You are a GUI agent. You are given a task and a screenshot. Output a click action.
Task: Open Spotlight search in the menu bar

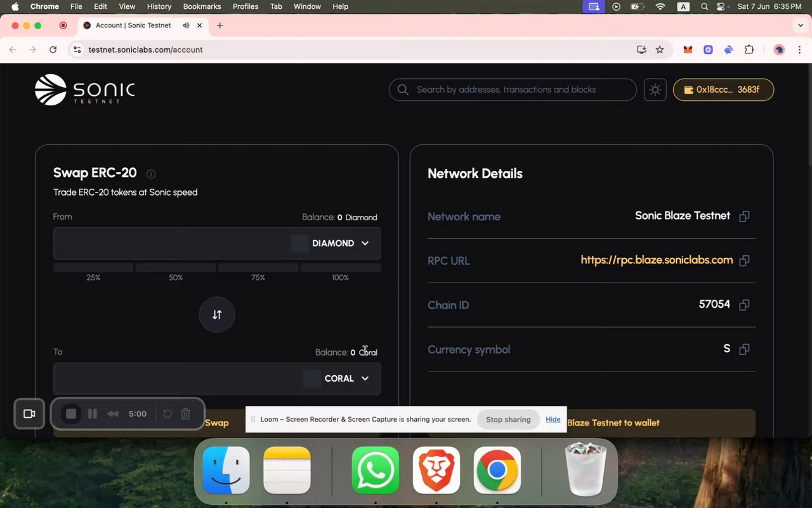click(x=704, y=6)
